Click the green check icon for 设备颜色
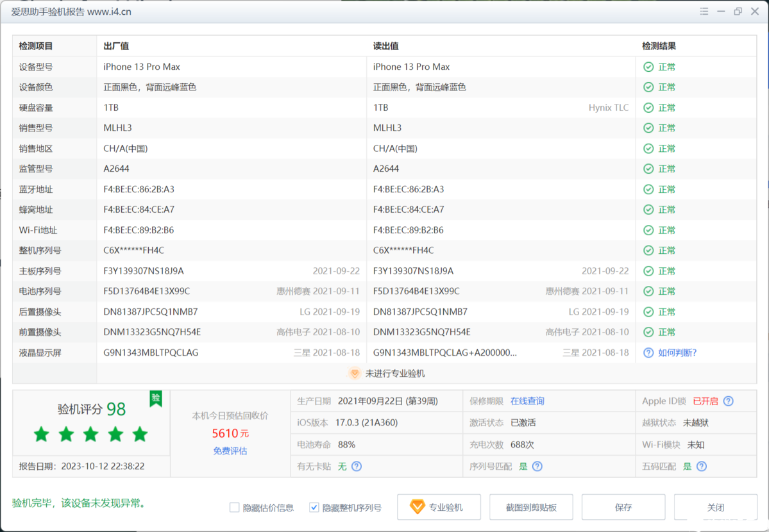 [x=648, y=87]
